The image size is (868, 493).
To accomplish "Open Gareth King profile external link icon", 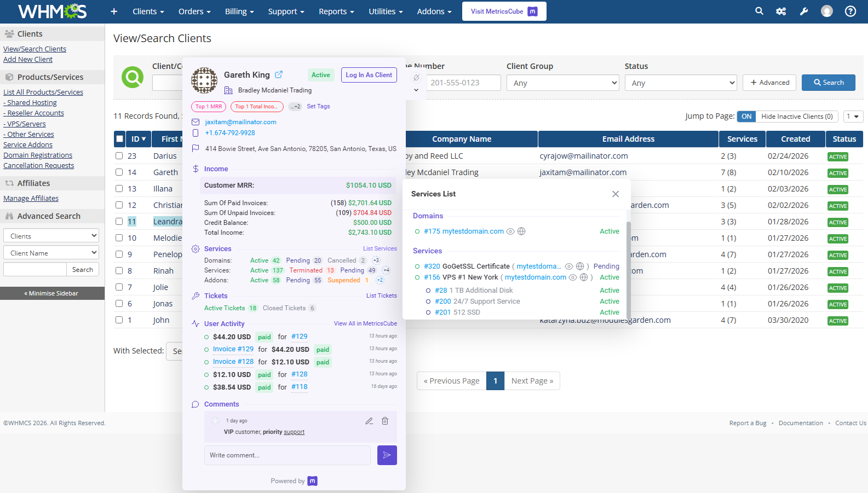I will [279, 74].
